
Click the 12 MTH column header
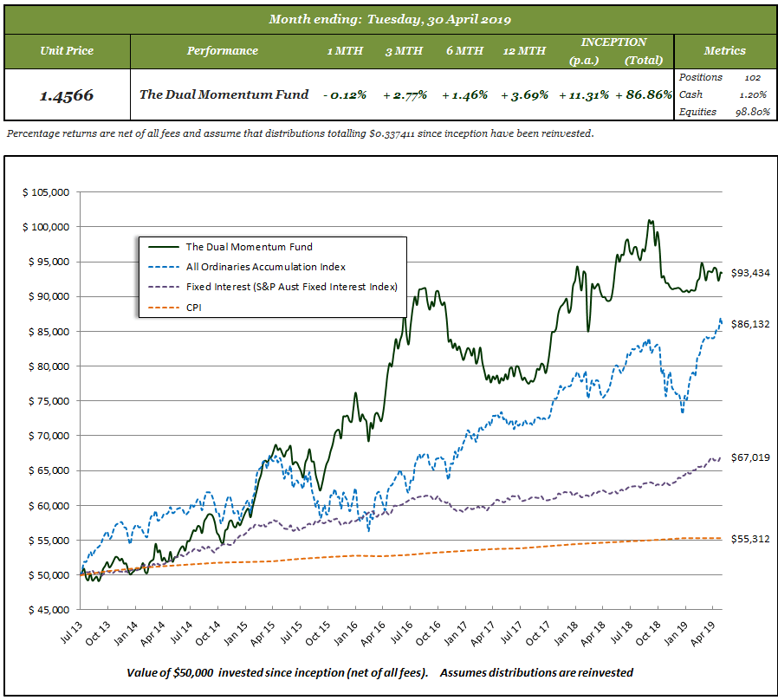523,50
